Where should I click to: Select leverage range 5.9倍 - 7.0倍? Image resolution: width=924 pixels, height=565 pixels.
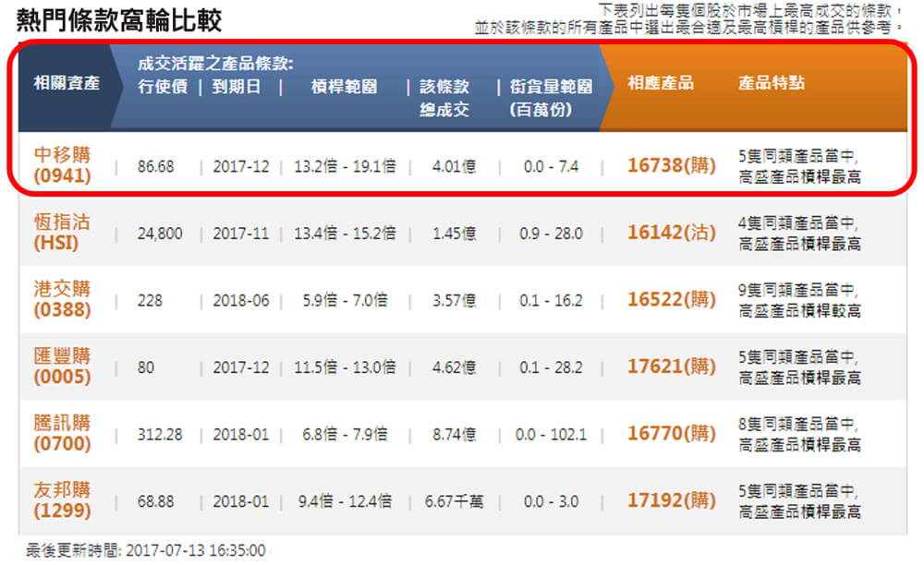(x=345, y=301)
